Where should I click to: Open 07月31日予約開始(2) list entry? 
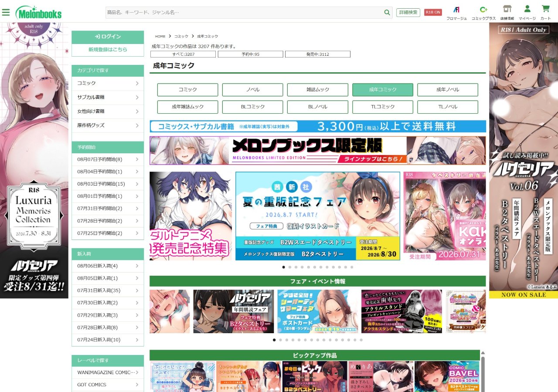(108, 208)
